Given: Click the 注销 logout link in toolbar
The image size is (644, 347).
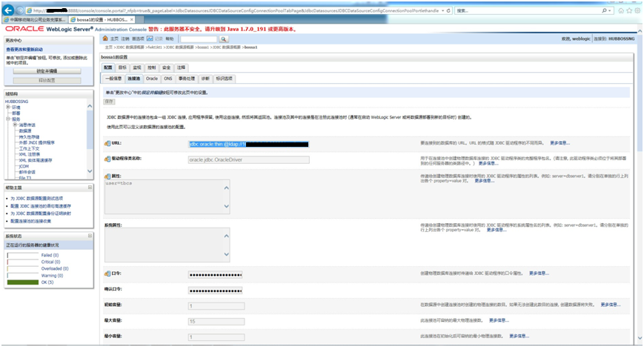Looking at the screenshot, I should pyautogui.click(x=125, y=39).
